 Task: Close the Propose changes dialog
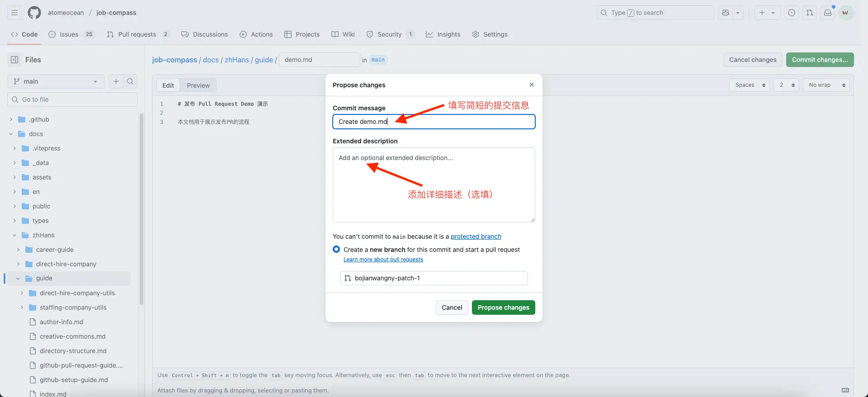[532, 85]
